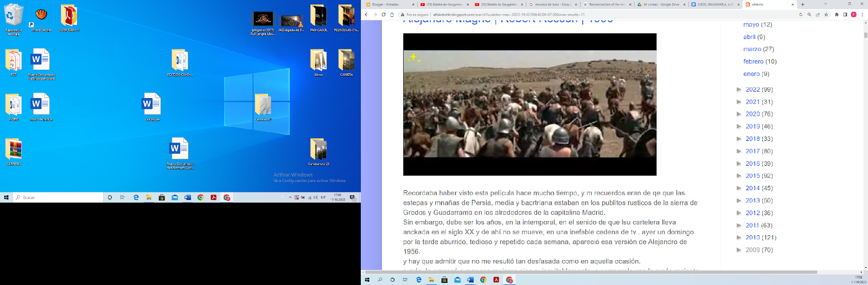Switch to the mosaico de isos Google tab
This screenshot has width=868, height=285.
point(552,4)
